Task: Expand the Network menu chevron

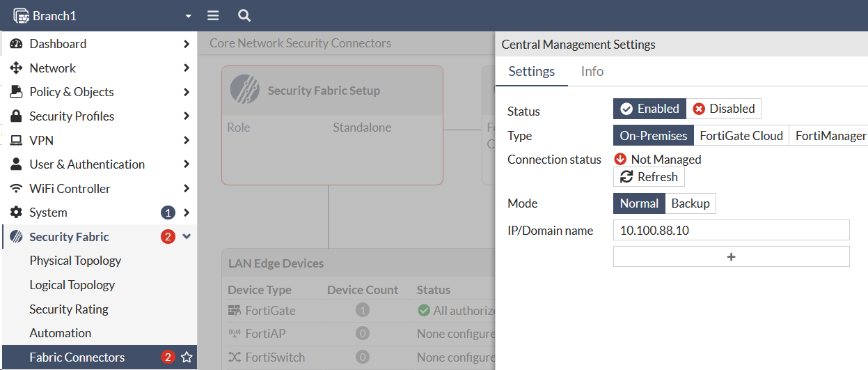Action: pos(186,68)
